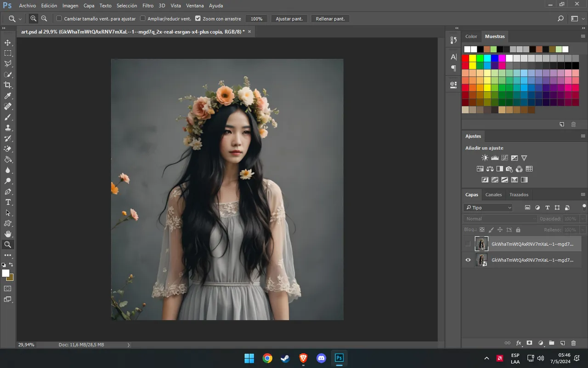Select the Eraser tool
The height and width of the screenshot is (368, 588).
[8, 149]
